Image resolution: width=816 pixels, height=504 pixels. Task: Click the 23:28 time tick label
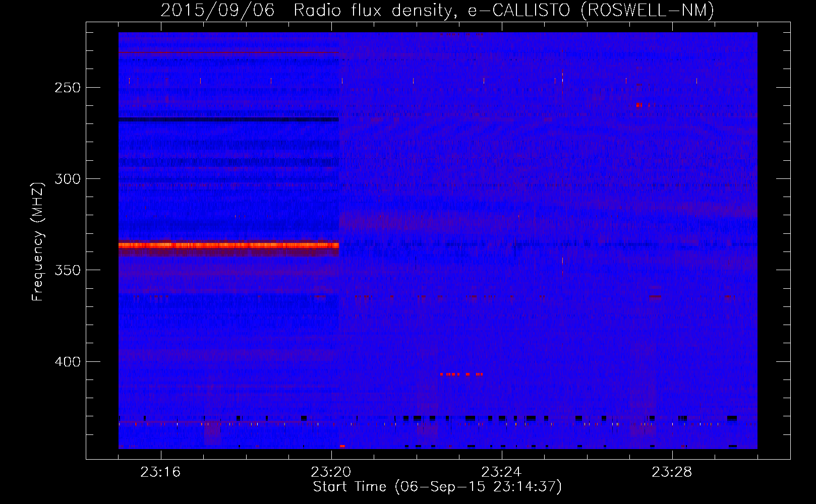(x=672, y=472)
